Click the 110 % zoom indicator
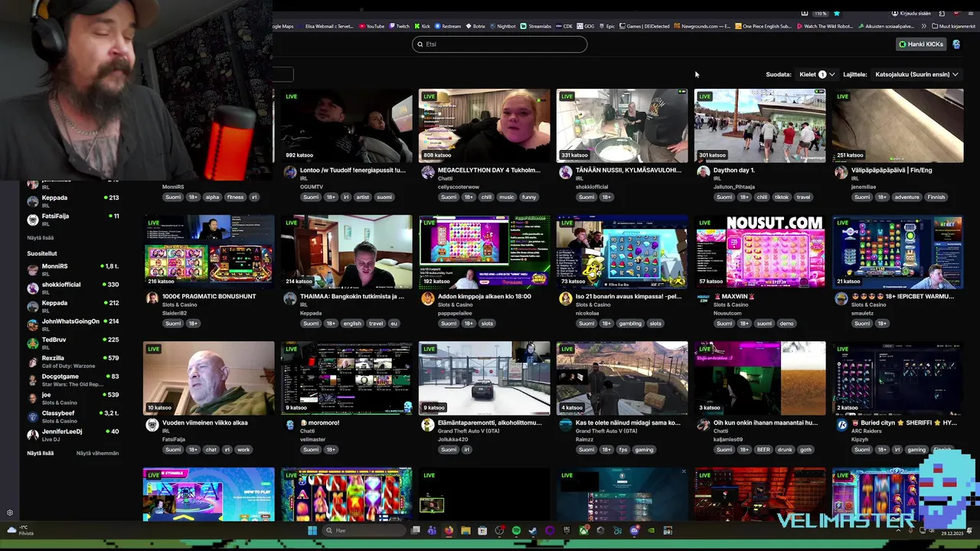 pyautogui.click(x=820, y=13)
